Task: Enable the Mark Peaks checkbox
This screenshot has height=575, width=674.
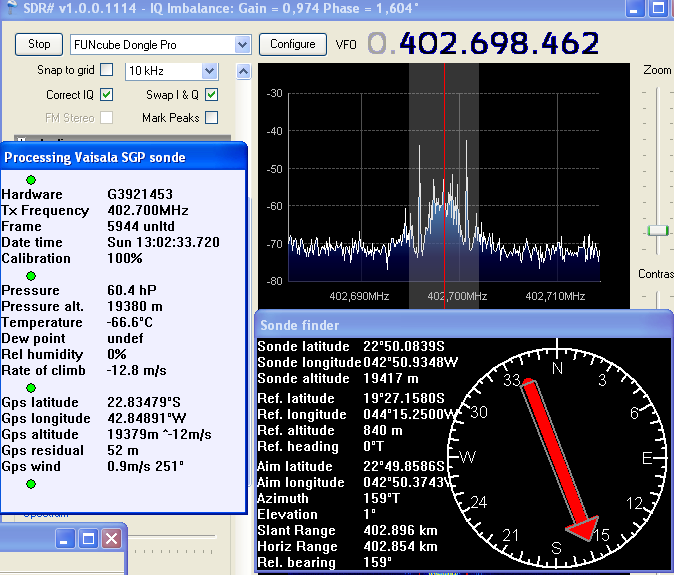Action: click(x=211, y=117)
